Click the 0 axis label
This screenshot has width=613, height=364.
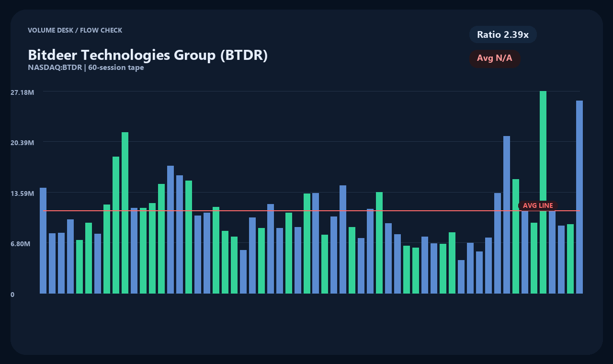pyautogui.click(x=12, y=295)
